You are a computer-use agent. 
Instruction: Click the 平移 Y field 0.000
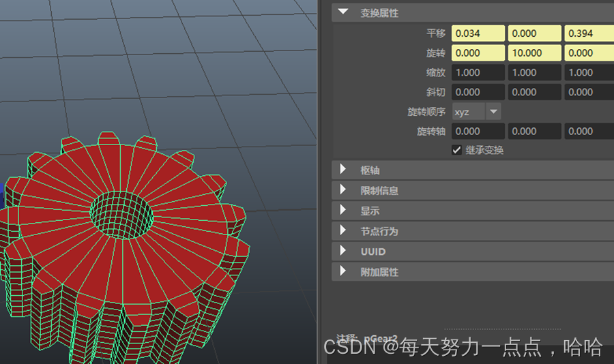pyautogui.click(x=534, y=33)
